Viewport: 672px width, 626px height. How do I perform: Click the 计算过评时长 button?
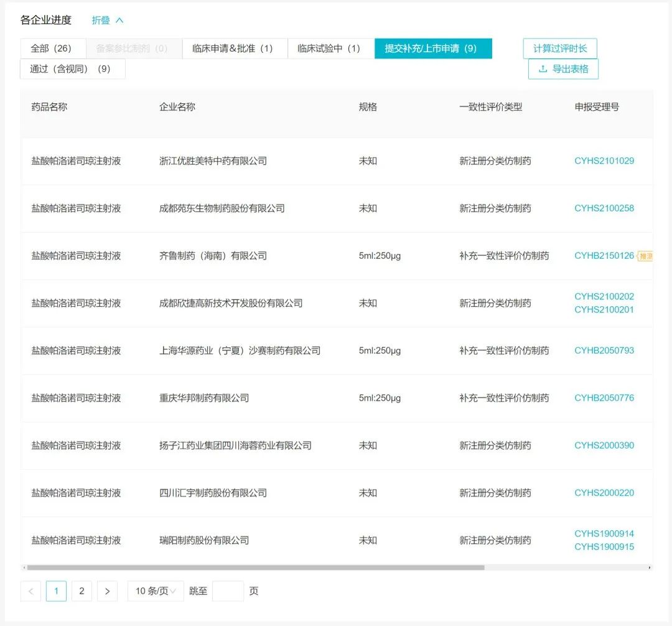(x=559, y=49)
